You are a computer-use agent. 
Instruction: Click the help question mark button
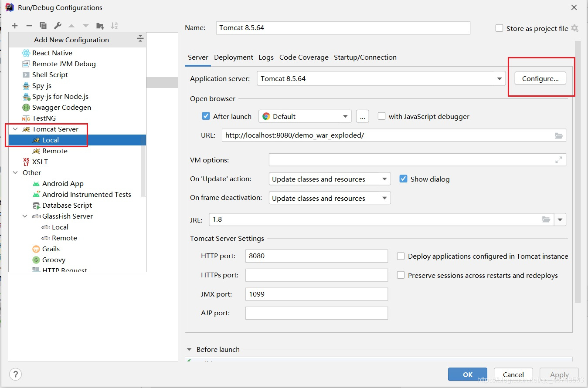coord(15,374)
